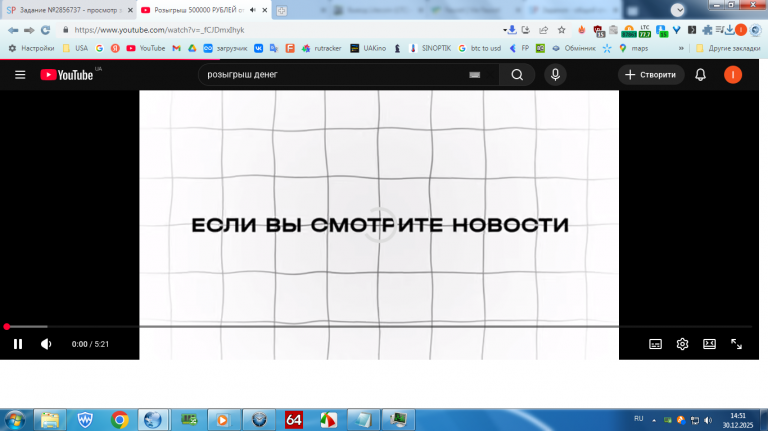Exit fullscreen with the arrows icon
This screenshot has width=768, height=431.
click(x=736, y=344)
